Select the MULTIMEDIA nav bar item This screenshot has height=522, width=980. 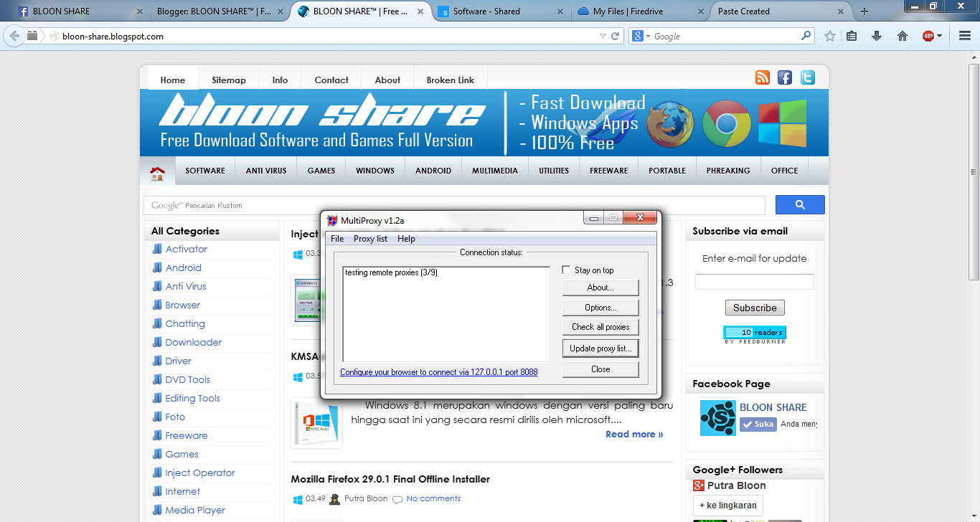tap(495, 171)
